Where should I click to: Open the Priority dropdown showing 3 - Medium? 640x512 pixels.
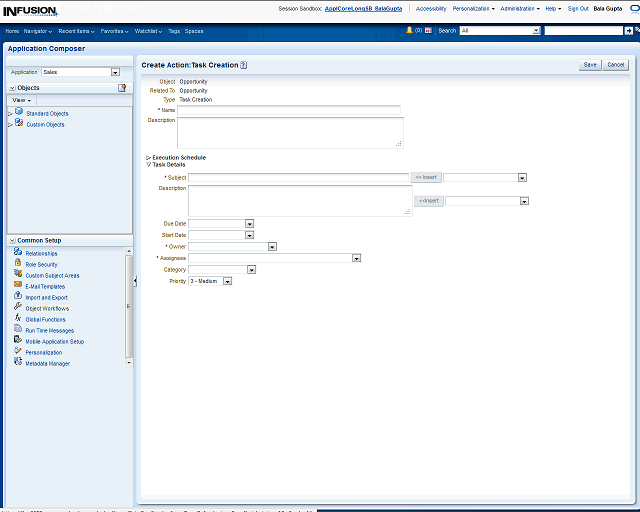pos(227,281)
